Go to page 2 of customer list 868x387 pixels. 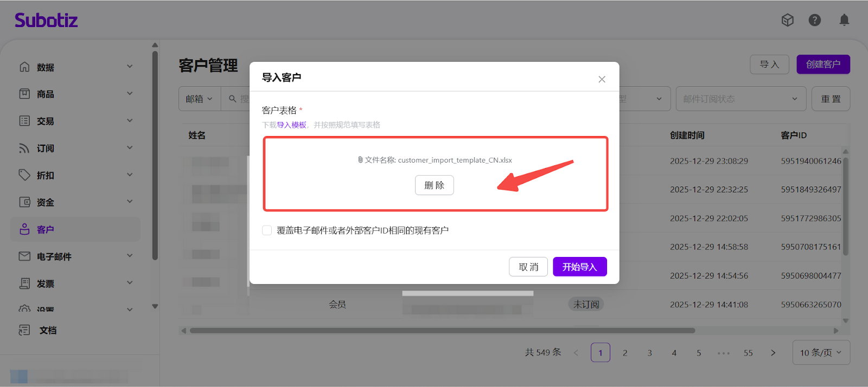625,353
